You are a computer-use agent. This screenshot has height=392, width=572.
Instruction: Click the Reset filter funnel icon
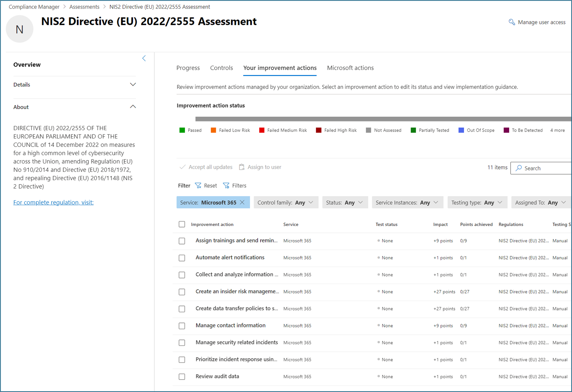198,186
